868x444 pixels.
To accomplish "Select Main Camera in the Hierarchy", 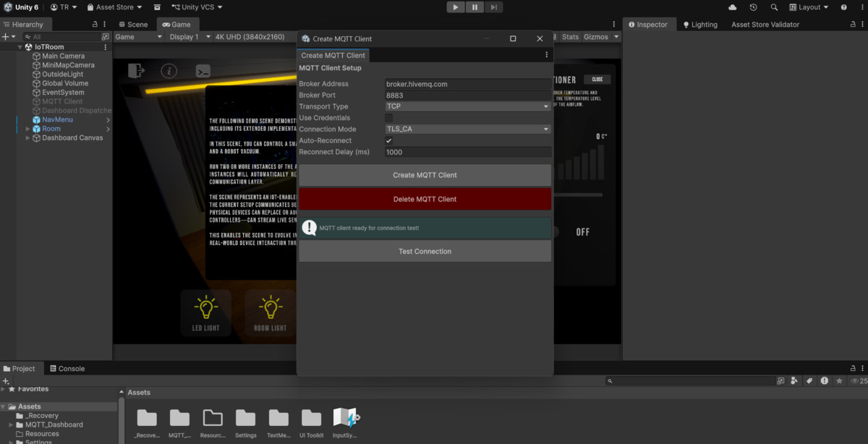I will coord(63,56).
